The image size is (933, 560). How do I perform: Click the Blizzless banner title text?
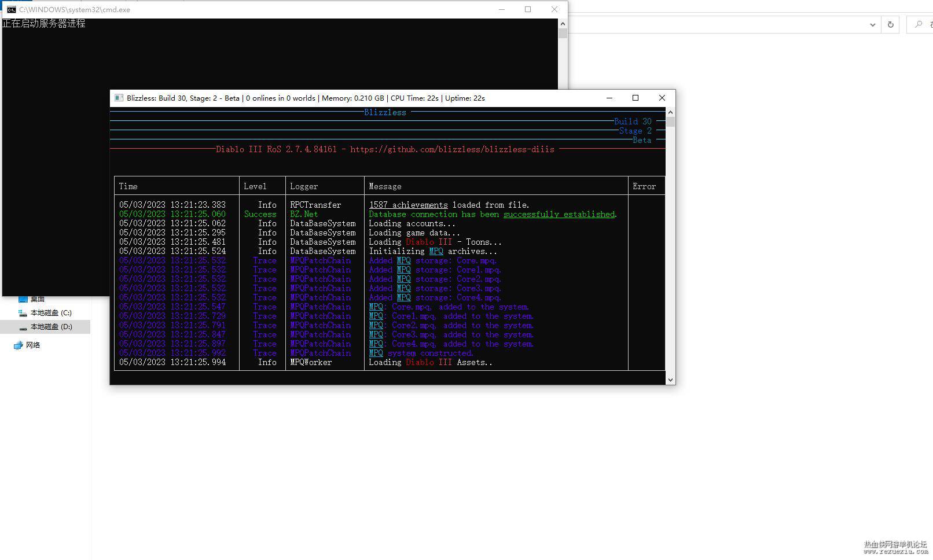click(x=385, y=112)
